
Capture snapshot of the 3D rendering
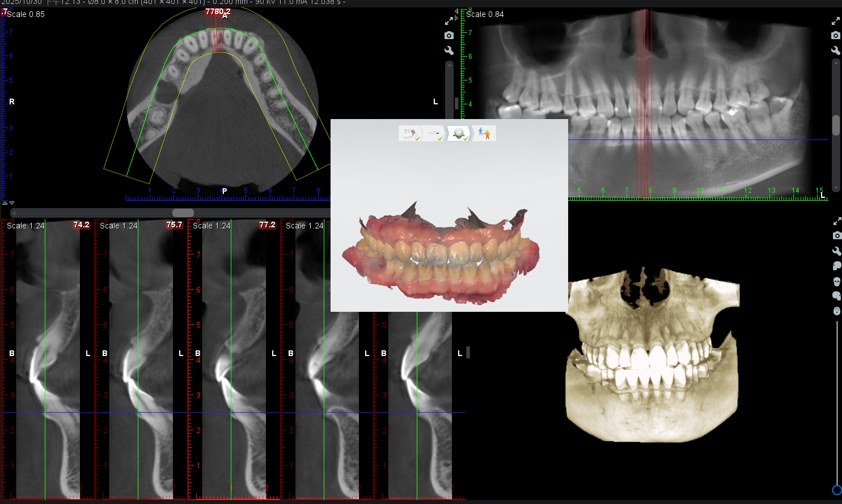point(837,235)
